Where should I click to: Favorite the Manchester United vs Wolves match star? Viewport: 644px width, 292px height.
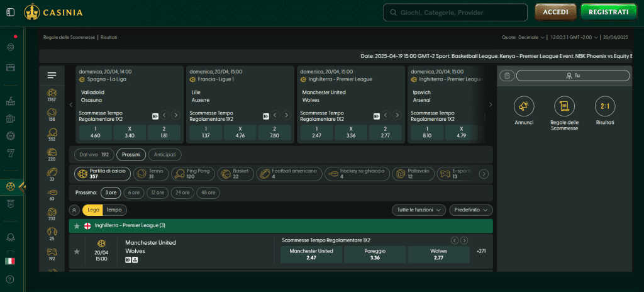(77, 251)
